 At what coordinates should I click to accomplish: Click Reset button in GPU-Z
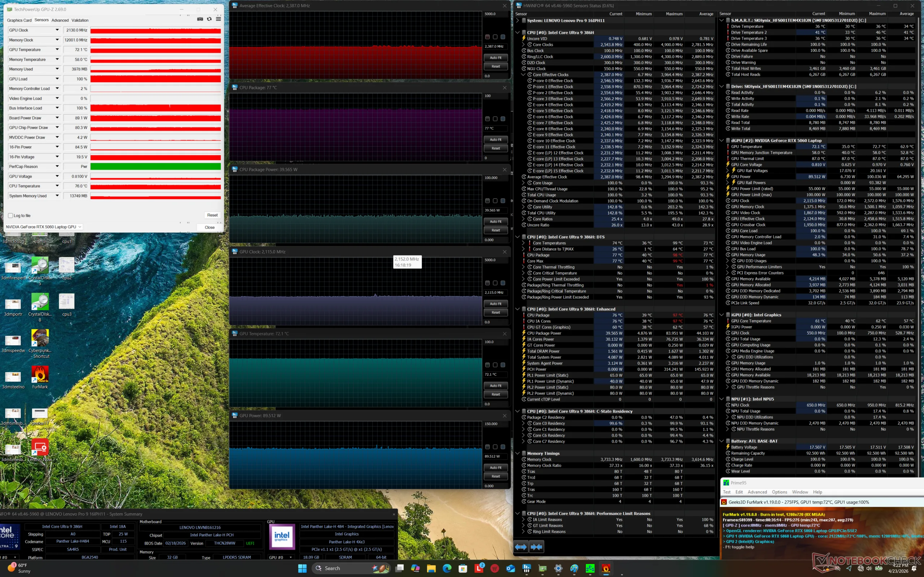pos(212,215)
